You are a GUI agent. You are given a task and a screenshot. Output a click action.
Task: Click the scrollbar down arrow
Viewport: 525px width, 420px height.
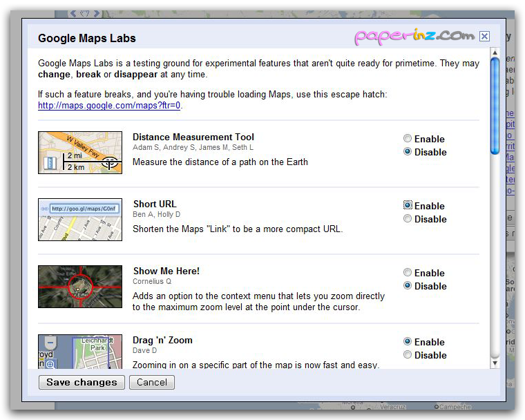495,363
